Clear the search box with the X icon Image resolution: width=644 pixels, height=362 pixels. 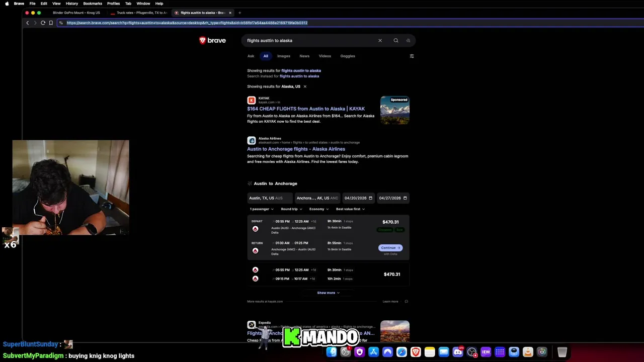pyautogui.click(x=380, y=40)
